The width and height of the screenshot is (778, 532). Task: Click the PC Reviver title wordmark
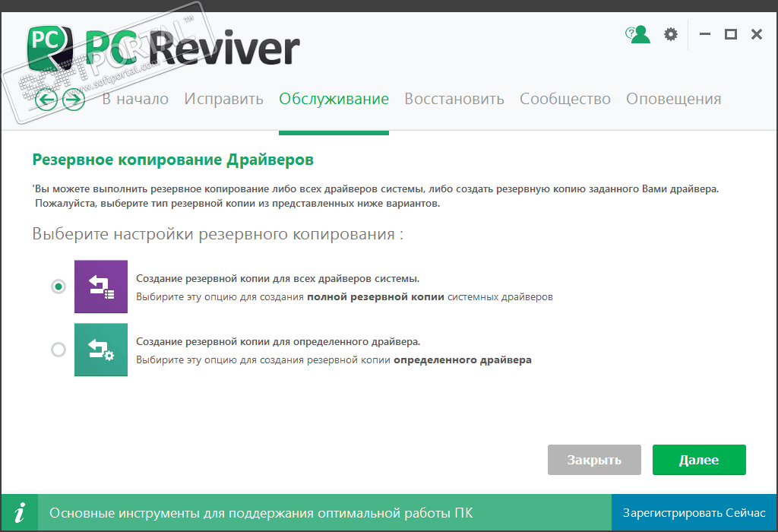192,48
